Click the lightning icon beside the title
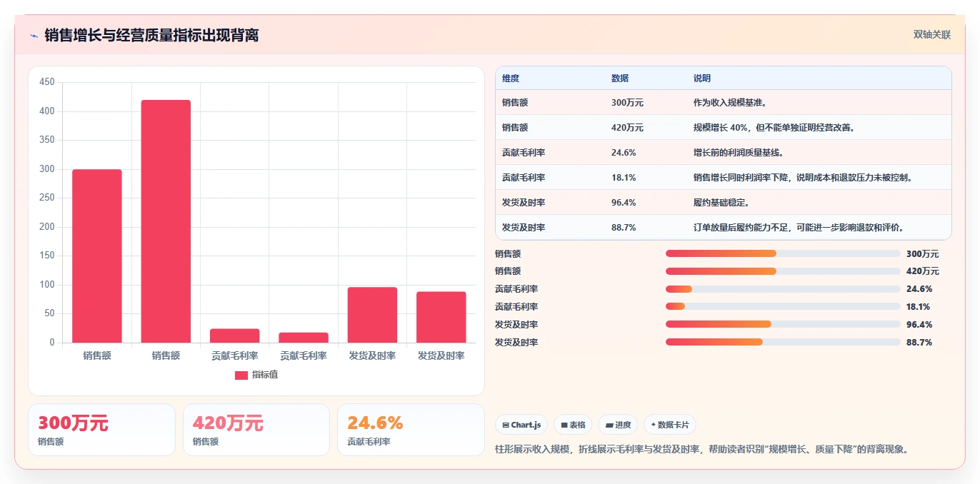Viewport: 980px width, 484px height. [34, 35]
